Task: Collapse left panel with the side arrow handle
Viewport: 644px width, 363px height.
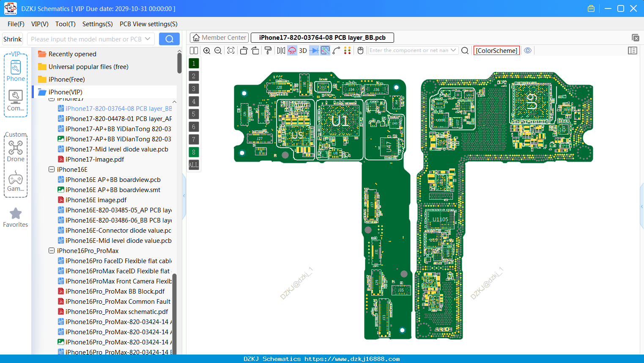Action: click(184, 196)
